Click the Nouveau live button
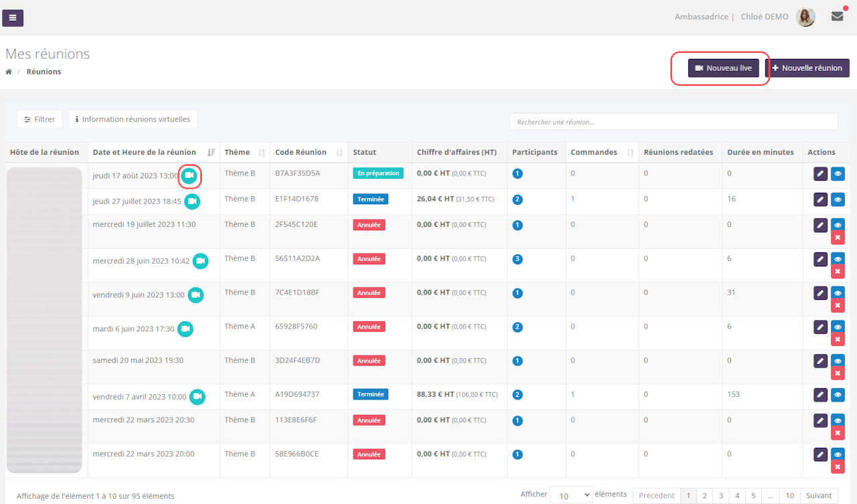Screen dimensions: 857x504 [x=723, y=68]
